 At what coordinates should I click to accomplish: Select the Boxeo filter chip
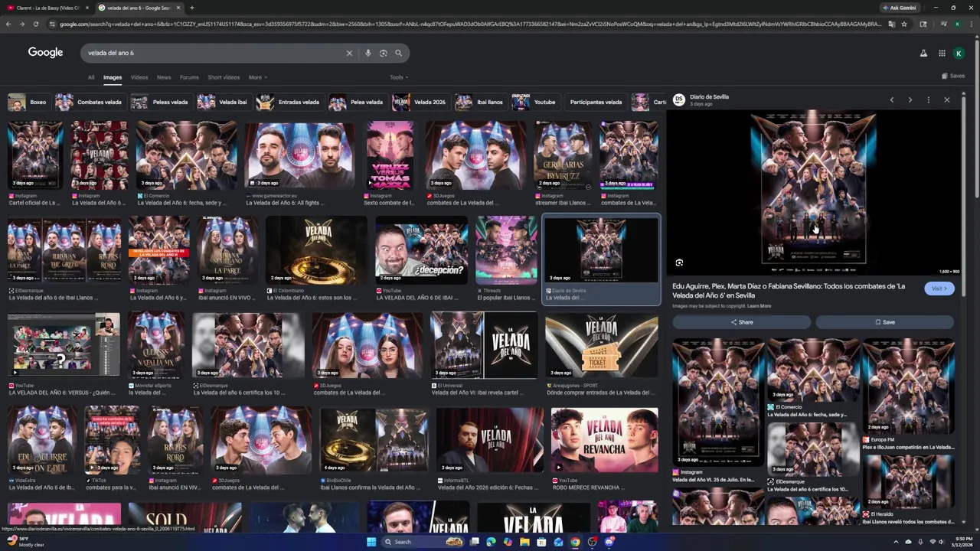tap(28, 102)
